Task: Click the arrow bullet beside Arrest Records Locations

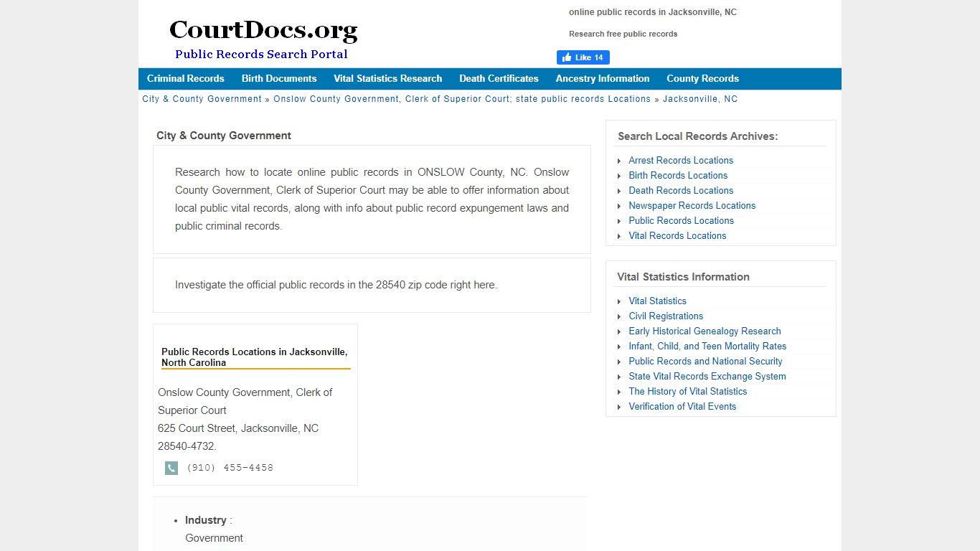Action: click(x=620, y=161)
